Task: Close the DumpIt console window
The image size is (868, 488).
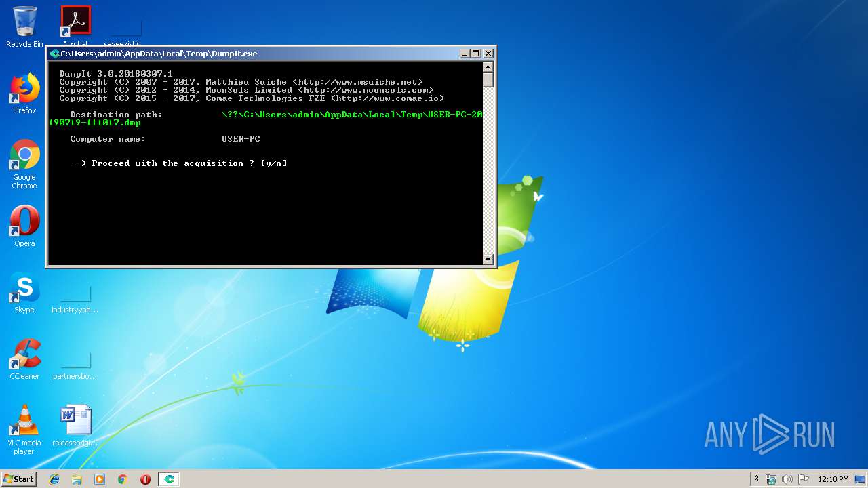Action: pyautogui.click(x=488, y=54)
